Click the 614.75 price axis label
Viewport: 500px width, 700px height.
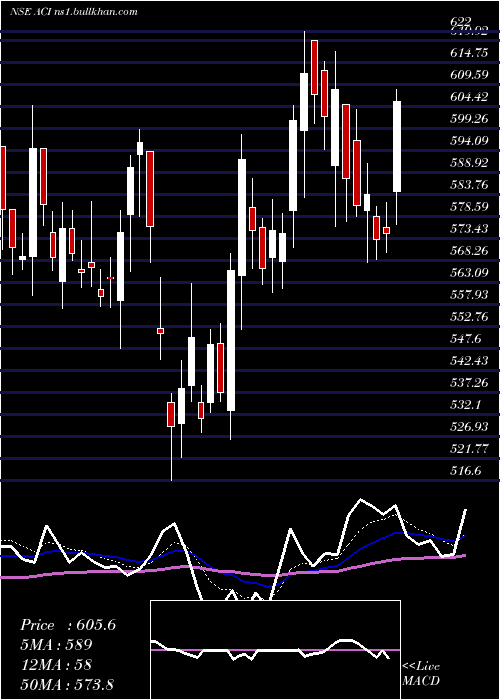tap(469, 53)
